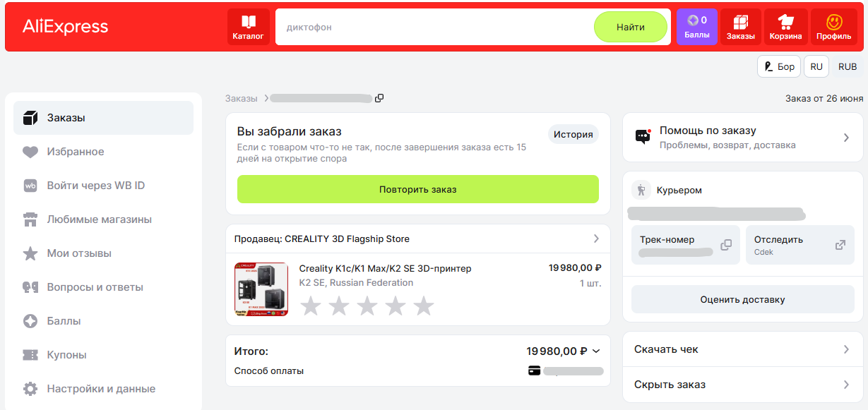Change language RU selector

[x=816, y=66]
